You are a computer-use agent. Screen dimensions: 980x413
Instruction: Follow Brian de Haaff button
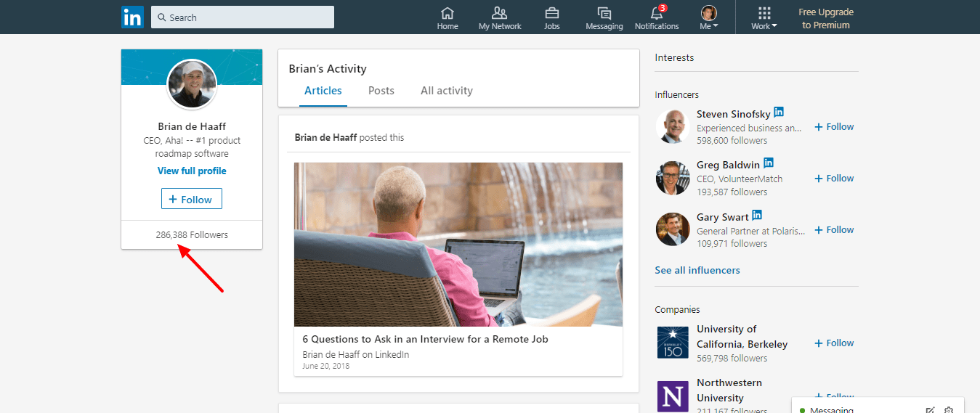[x=192, y=199]
